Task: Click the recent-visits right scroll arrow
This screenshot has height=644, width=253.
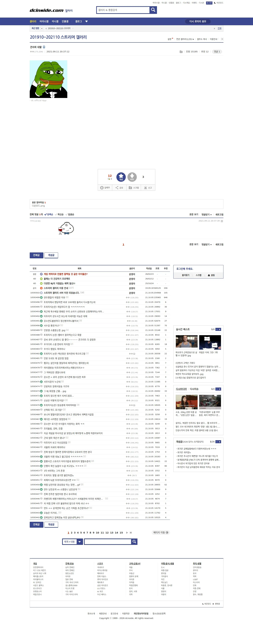Action: tap(214, 28)
